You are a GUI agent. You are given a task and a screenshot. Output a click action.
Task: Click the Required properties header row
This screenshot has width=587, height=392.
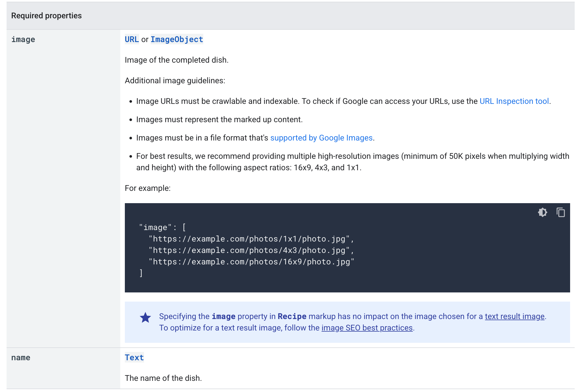pos(46,15)
